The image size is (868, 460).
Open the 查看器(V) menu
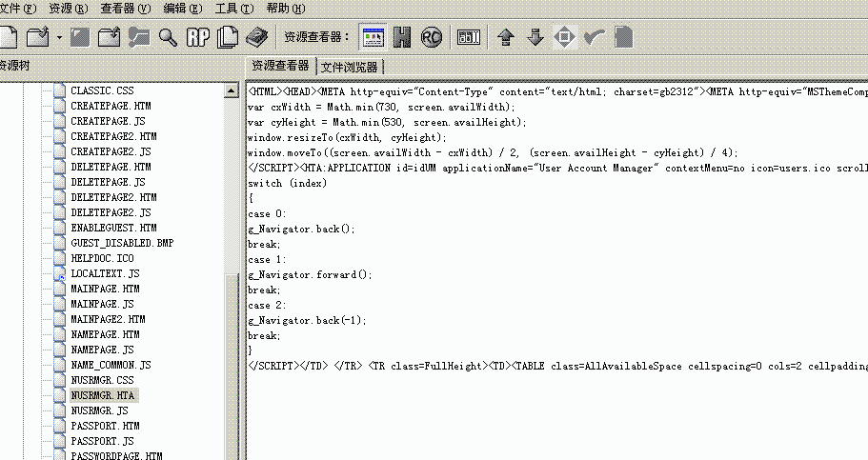[126, 9]
